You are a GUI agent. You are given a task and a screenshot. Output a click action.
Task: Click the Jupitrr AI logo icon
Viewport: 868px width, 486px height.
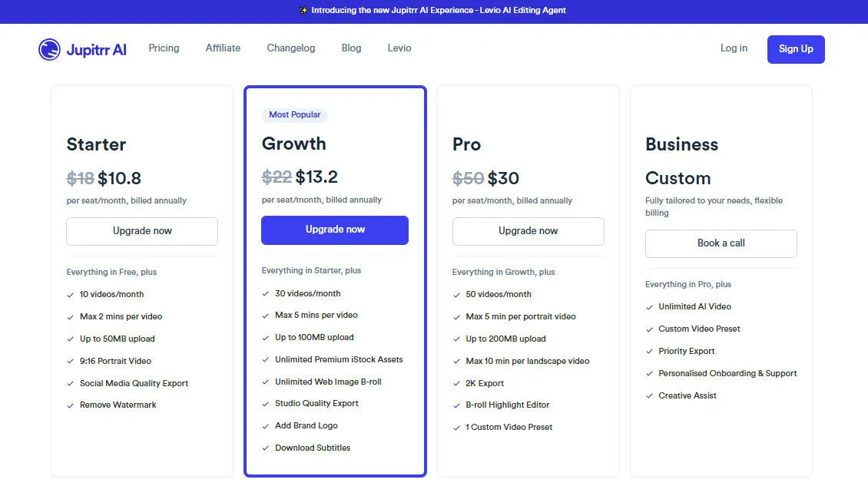tap(48, 48)
